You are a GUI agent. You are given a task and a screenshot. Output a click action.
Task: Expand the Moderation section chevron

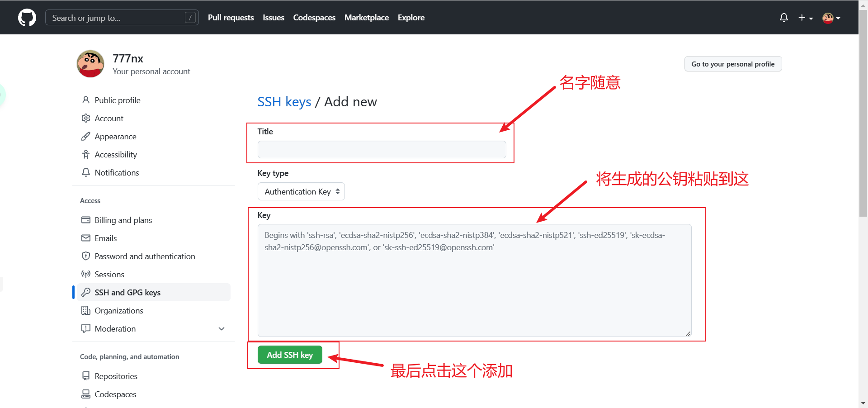pos(222,329)
